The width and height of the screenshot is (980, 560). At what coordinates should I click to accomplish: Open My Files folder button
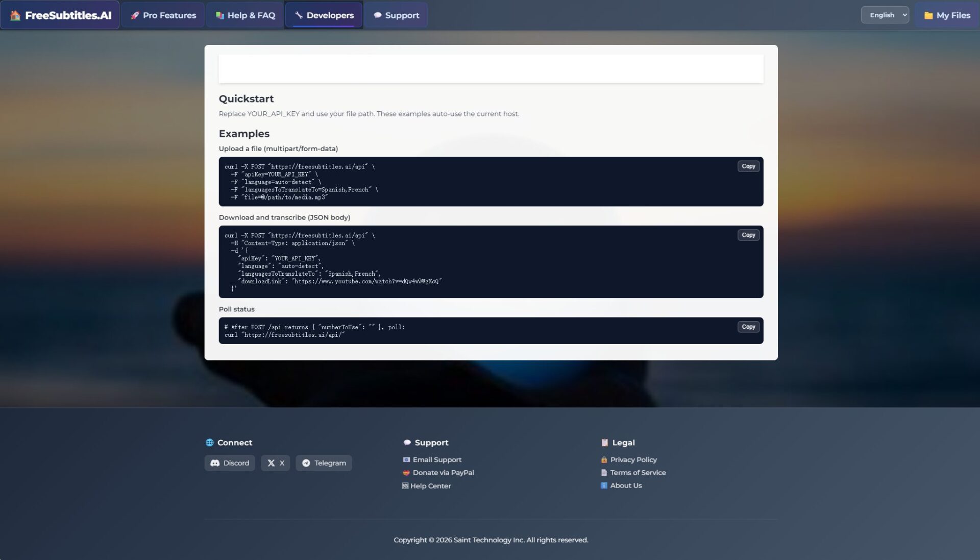click(x=947, y=15)
